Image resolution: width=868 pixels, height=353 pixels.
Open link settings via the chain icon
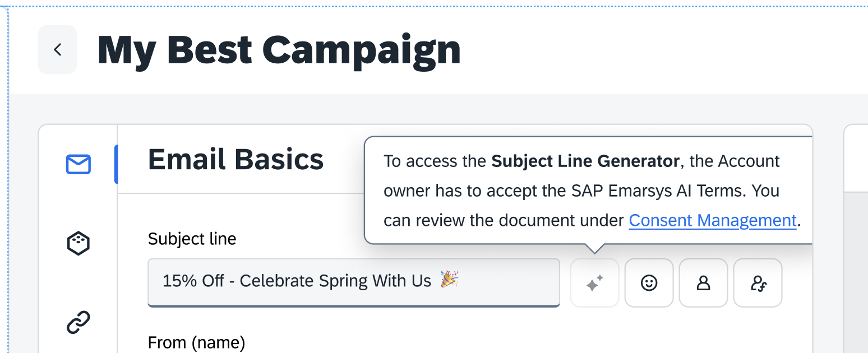click(78, 321)
